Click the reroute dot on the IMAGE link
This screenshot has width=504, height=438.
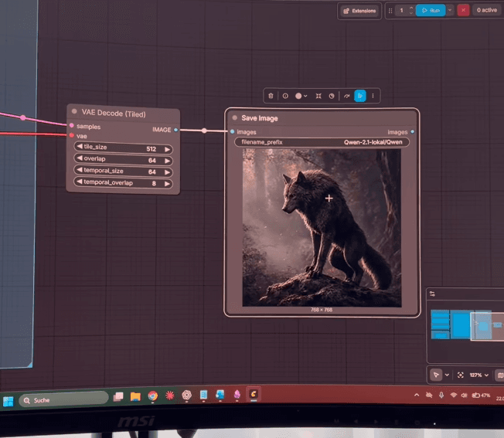(204, 131)
